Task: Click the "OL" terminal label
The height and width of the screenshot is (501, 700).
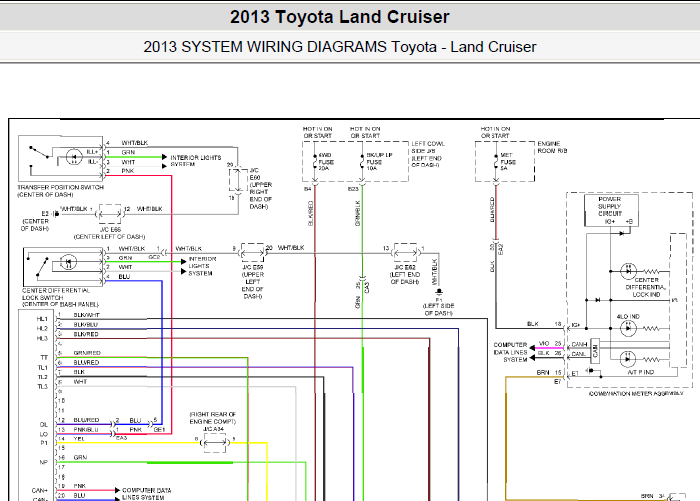Action: pyautogui.click(x=44, y=425)
